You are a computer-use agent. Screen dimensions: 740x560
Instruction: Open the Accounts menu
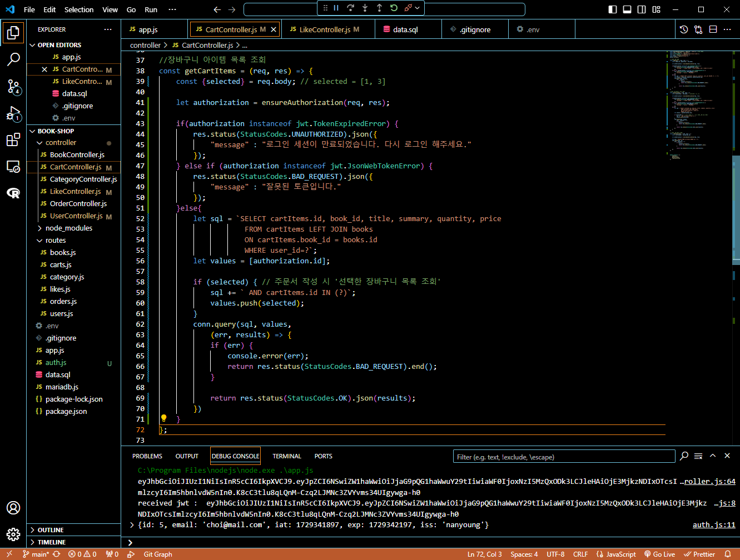click(13, 508)
